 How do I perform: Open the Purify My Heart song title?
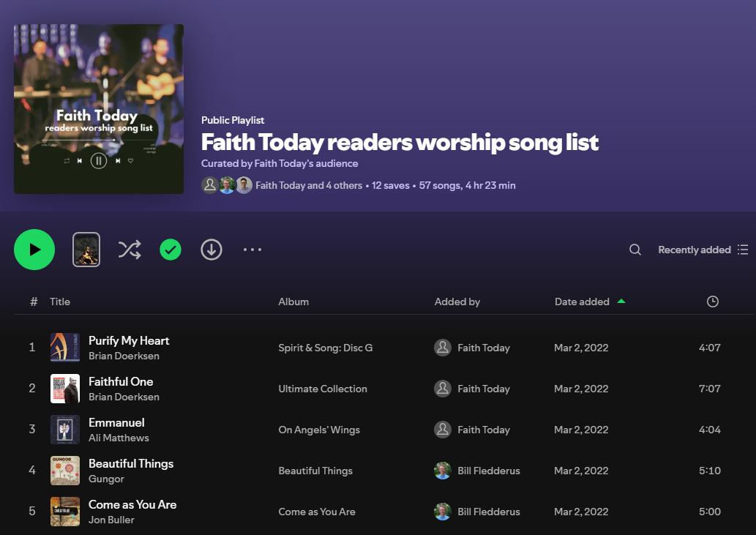point(129,341)
